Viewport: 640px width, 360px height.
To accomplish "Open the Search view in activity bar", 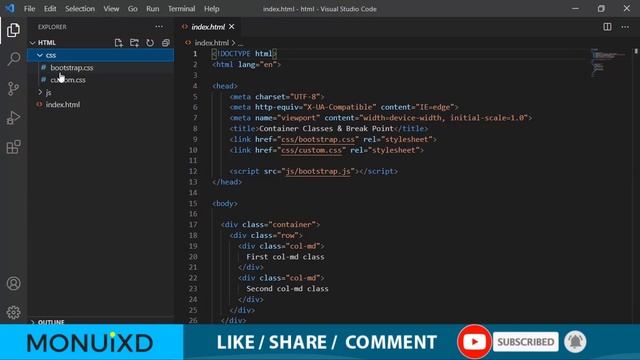I will pyautogui.click(x=13, y=59).
